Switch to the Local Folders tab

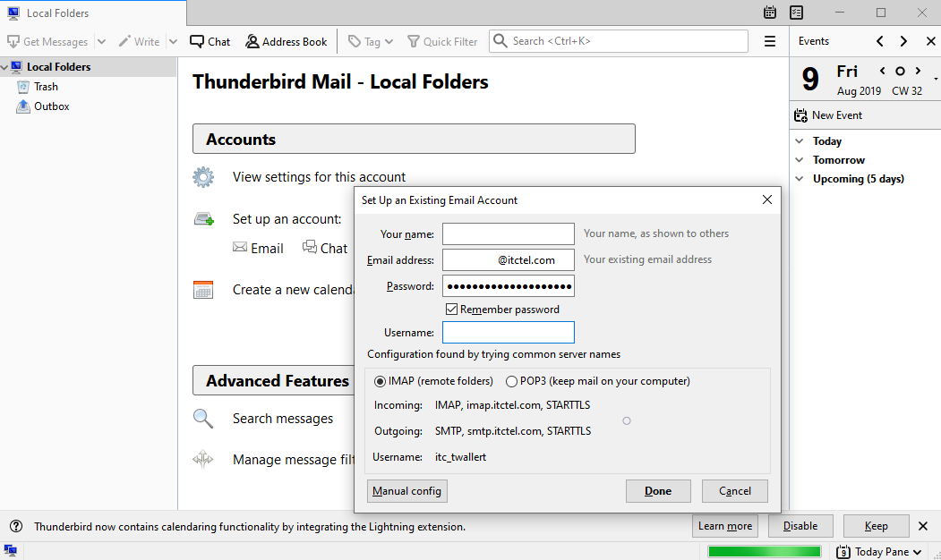coord(57,13)
